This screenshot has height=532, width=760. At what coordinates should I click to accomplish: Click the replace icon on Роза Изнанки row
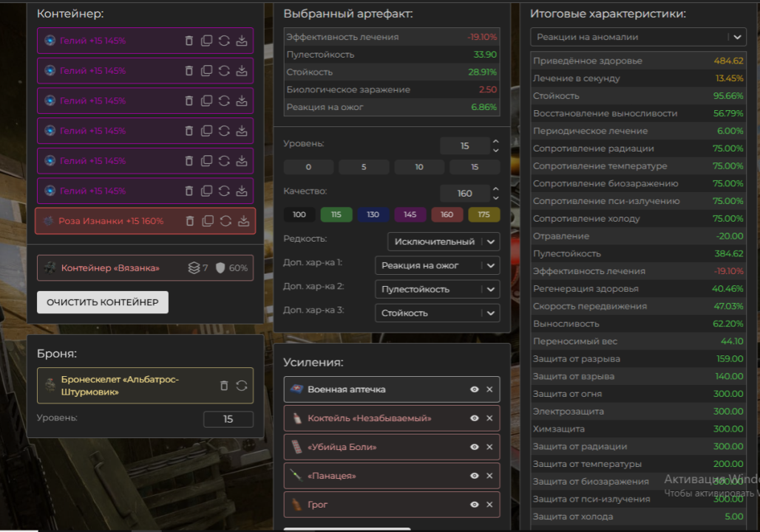(225, 221)
